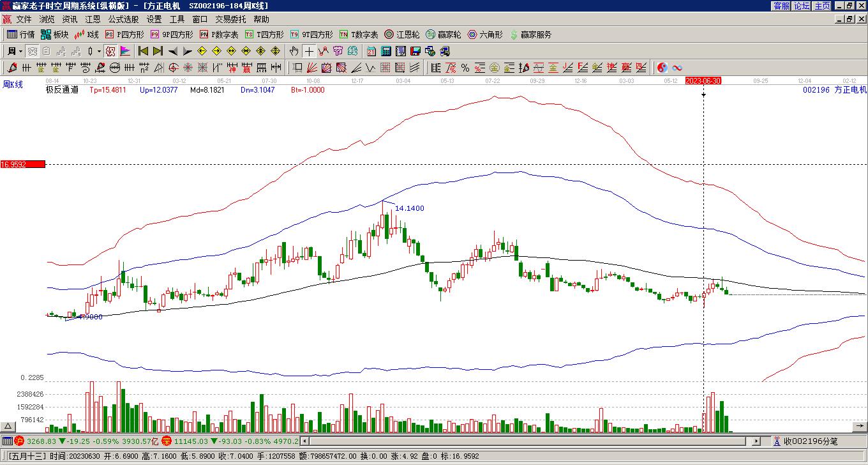Click the Up=12.0377 indicator value

coord(158,90)
